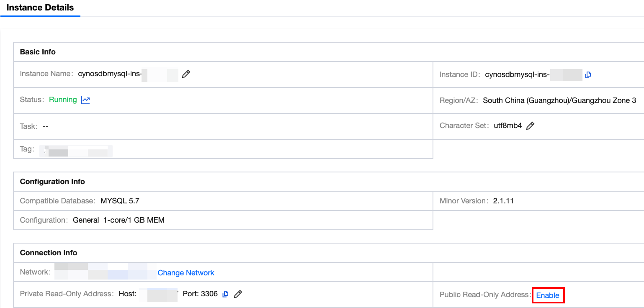
Task: Click the MYSQL 5.7 compatible database value
Action: click(120, 201)
